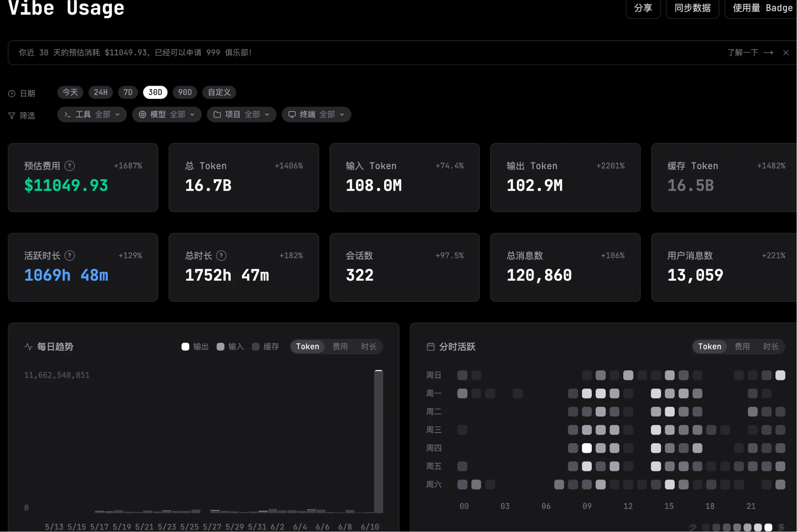Click the 会话数 322 value
Image resolution: width=797 pixels, height=532 pixels.
coord(360,275)
